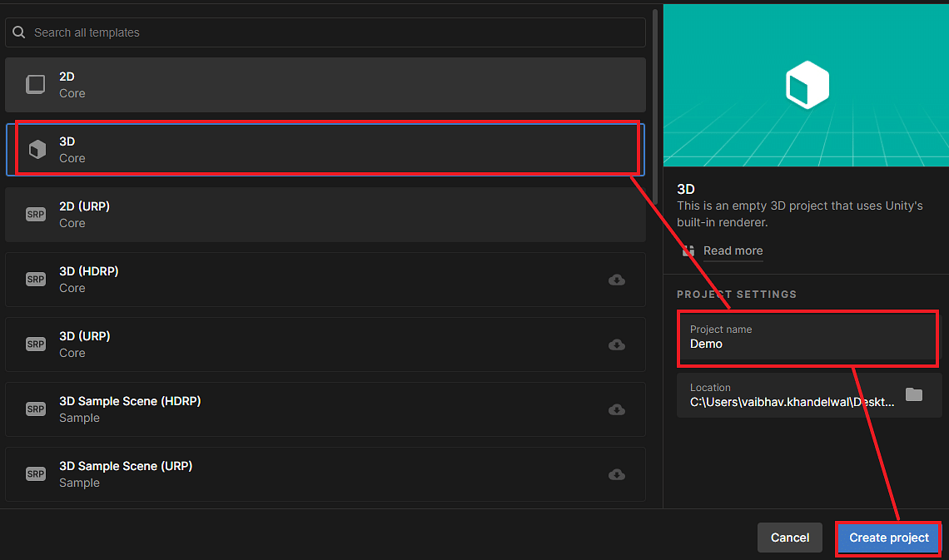Choose the 3D (HDRP) template row
Image resolution: width=949 pixels, height=560 pixels.
[325, 280]
